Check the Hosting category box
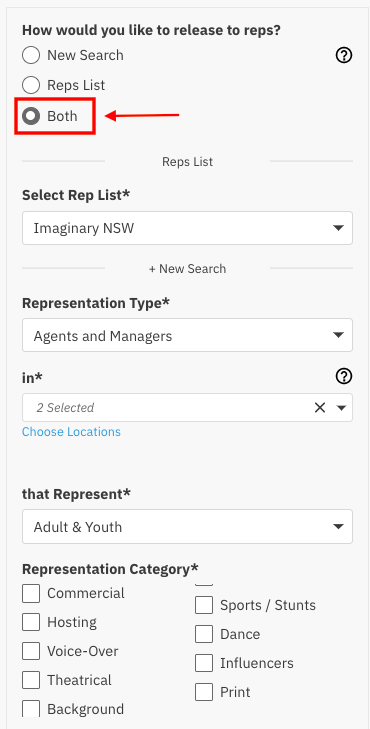This screenshot has height=729, width=370. [31, 622]
